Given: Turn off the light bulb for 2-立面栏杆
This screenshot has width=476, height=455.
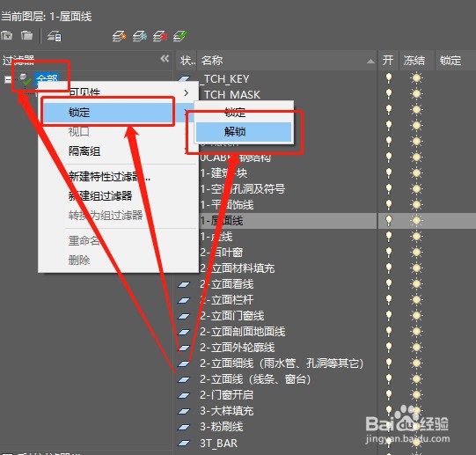Looking at the screenshot, I should (x=389, y=299).
